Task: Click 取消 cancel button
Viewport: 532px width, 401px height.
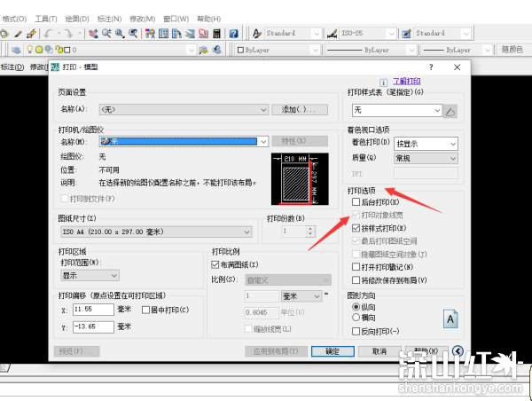Action: point(379,351)
